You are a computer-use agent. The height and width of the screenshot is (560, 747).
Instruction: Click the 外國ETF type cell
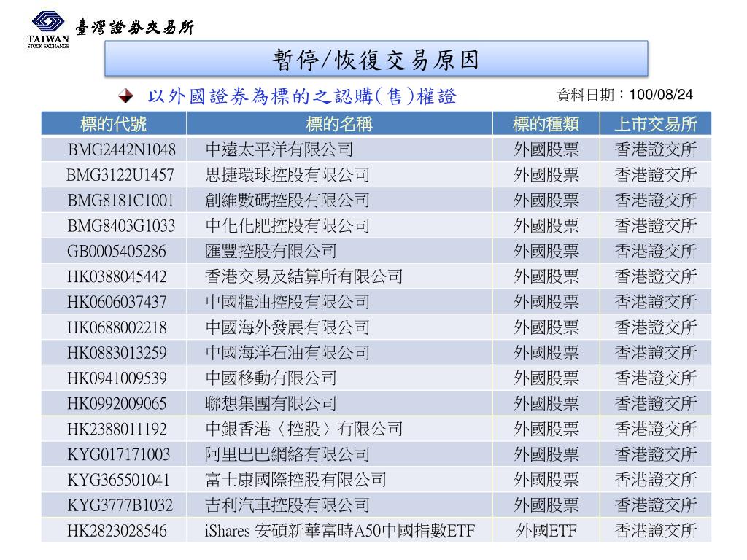click(546, 531)
